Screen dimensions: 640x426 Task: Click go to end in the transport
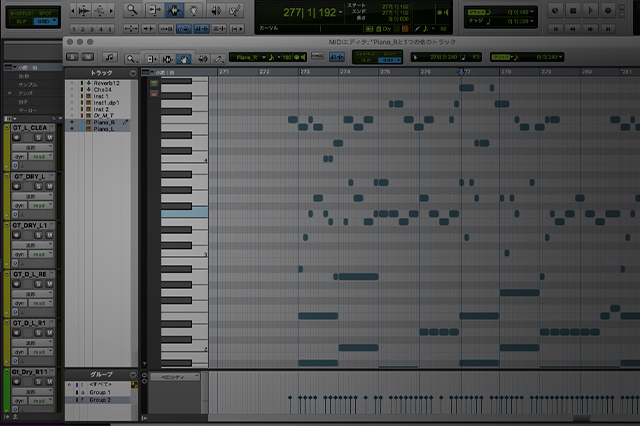click(x=608, y=29)
